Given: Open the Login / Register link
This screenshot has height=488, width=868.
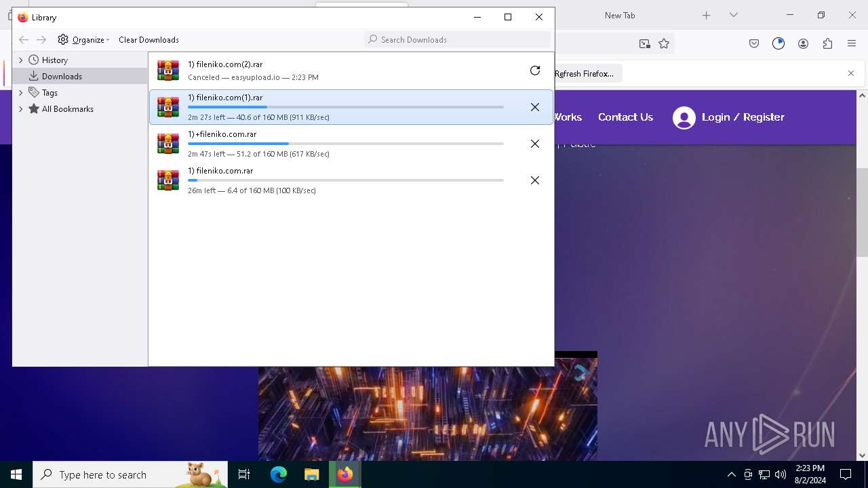Looking at the screenshot, I should point(743,117).
